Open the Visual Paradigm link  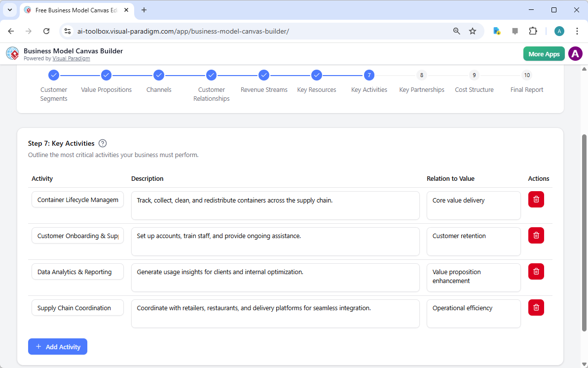tap(71, 58)
